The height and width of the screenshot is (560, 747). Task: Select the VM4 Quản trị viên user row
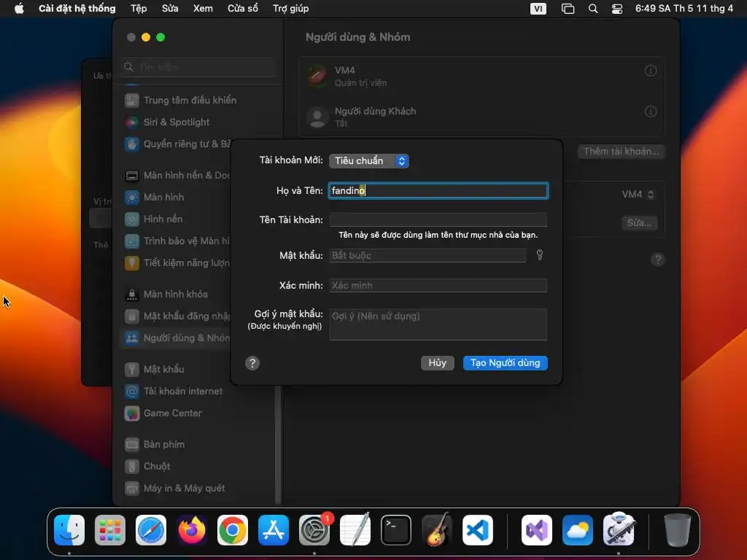(481, 76)
